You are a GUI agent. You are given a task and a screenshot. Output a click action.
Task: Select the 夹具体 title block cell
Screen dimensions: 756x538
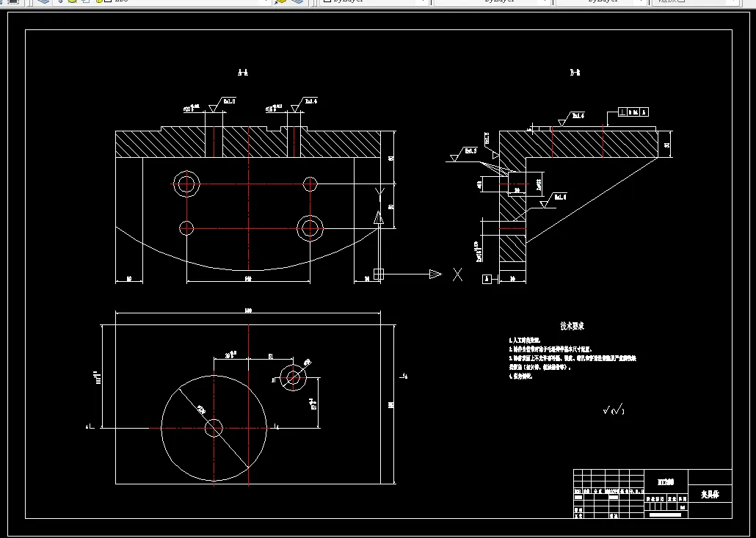tap(710, 495)
